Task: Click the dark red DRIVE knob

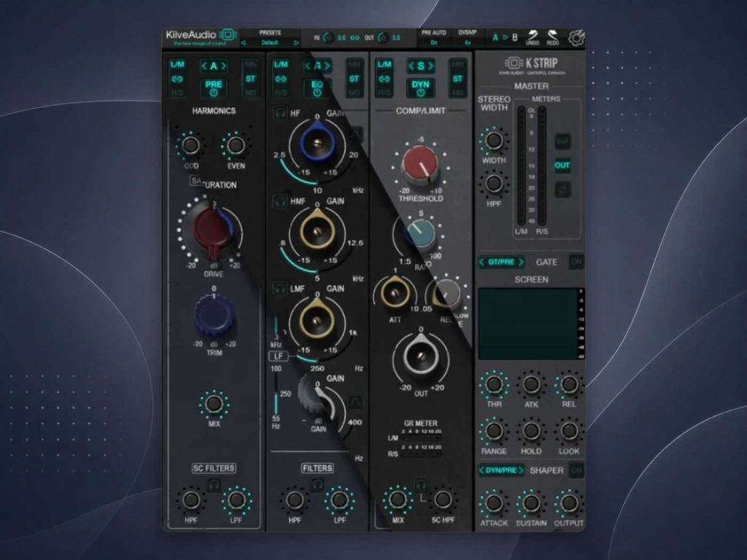Action: pos(213,230)
